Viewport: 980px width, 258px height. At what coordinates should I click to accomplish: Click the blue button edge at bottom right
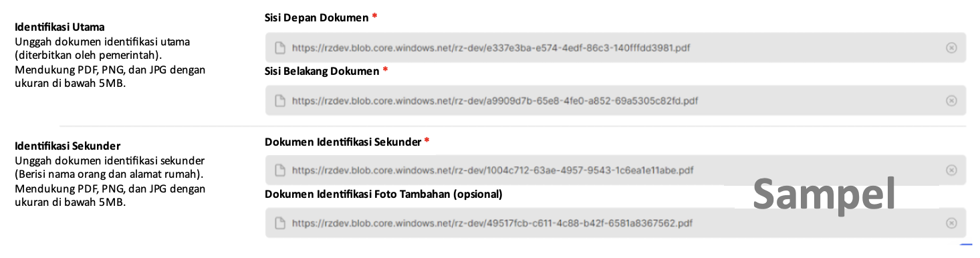(x=965, y=245)
